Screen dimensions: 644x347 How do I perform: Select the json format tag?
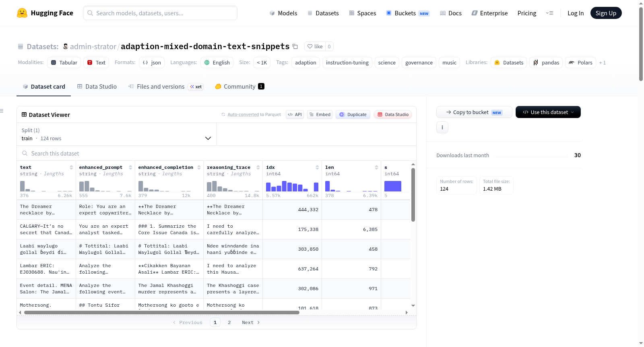pyautogui.click(x=152, y=62)
